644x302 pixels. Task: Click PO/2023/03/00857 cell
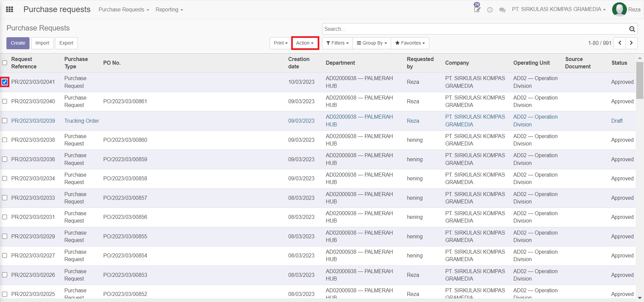(125, 198)
